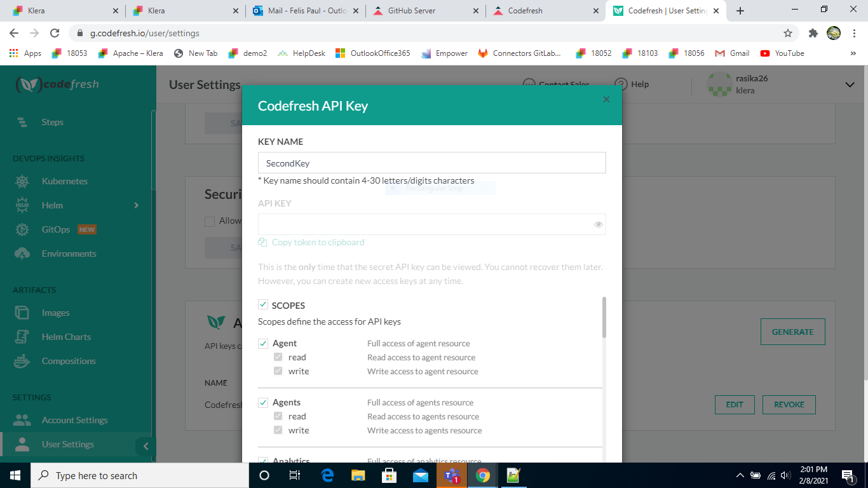
Task: Close the Codefresh API Key dialog
Action: point(606,99)
